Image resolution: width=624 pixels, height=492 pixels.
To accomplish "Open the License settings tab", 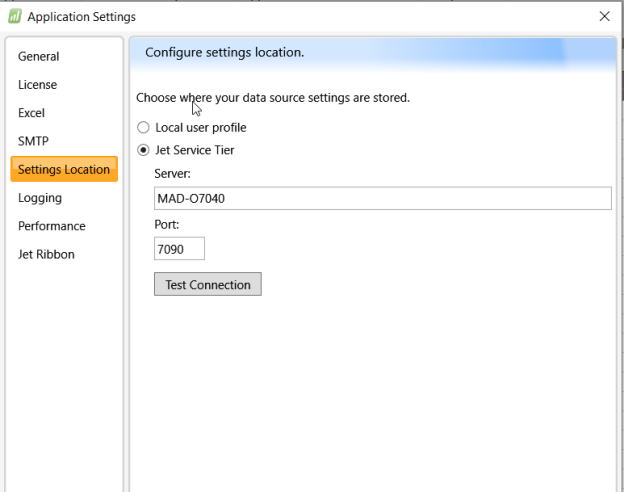I will [37, 85].
